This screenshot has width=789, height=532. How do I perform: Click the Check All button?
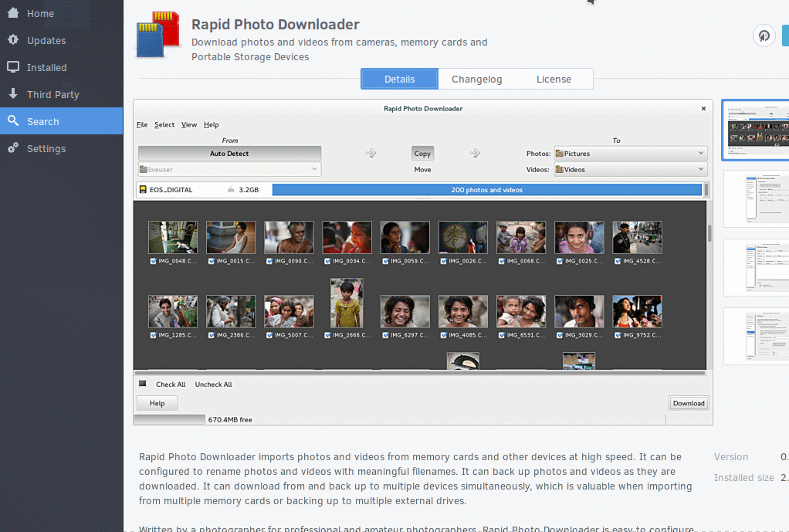(x=171, y=385)
